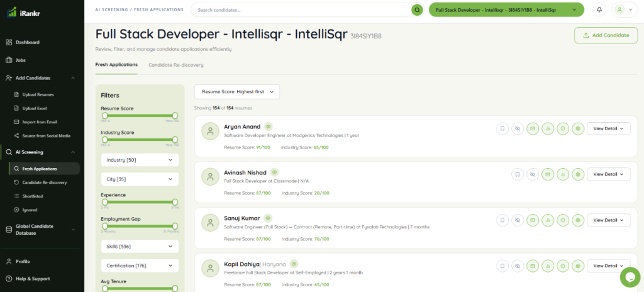The height and width of the screenshot is (292, 644).
Task: Click the crossed-eye ignore icon for Sanuj Kumar
Action: point(517,220)
